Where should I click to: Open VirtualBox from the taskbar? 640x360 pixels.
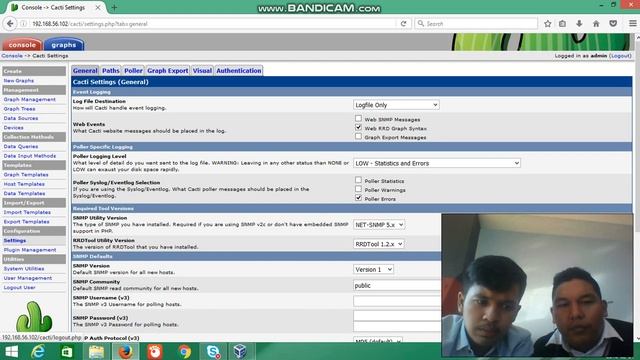(x=240, y=351)
